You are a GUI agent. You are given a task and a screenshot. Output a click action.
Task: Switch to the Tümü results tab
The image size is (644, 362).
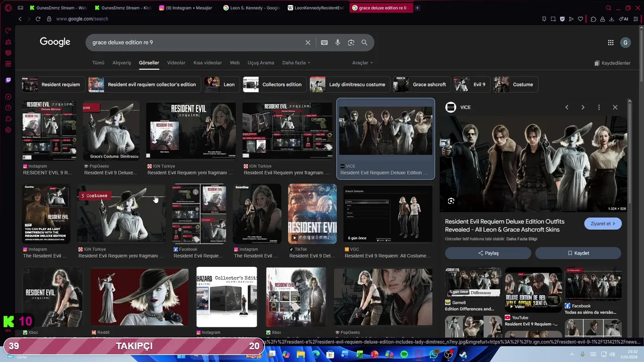(98, 63)
